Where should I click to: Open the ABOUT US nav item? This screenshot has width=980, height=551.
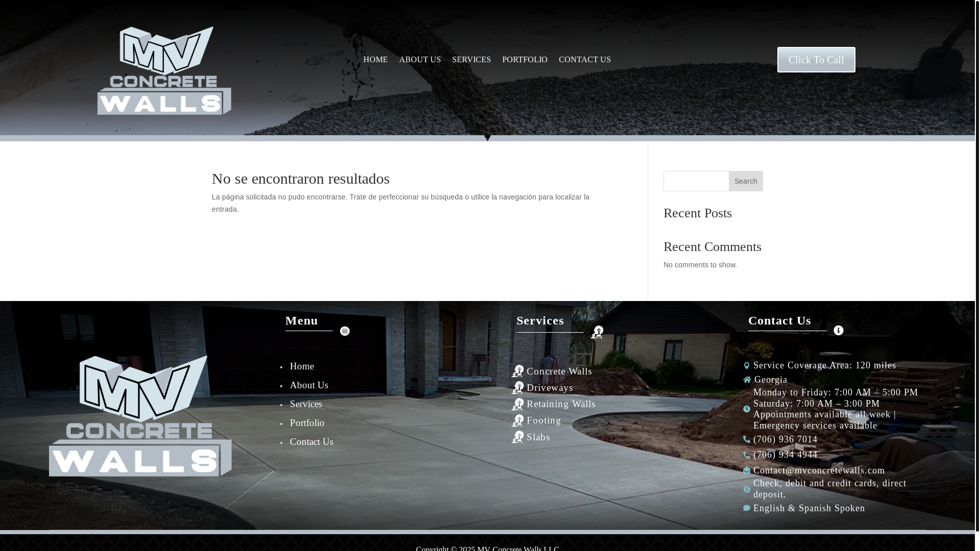420,60
